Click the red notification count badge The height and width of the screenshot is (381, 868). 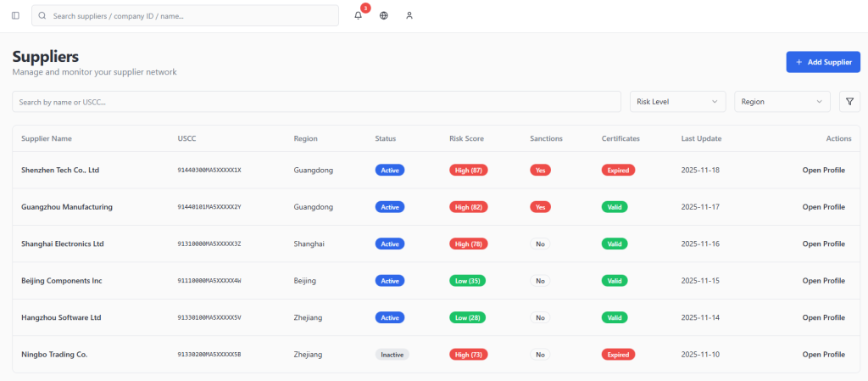[365, 8]
